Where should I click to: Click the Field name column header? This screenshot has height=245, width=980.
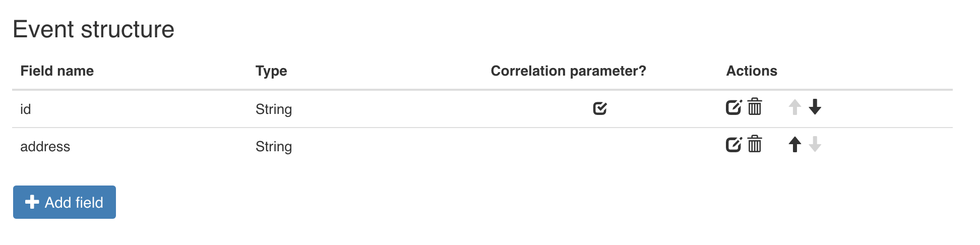57,71
